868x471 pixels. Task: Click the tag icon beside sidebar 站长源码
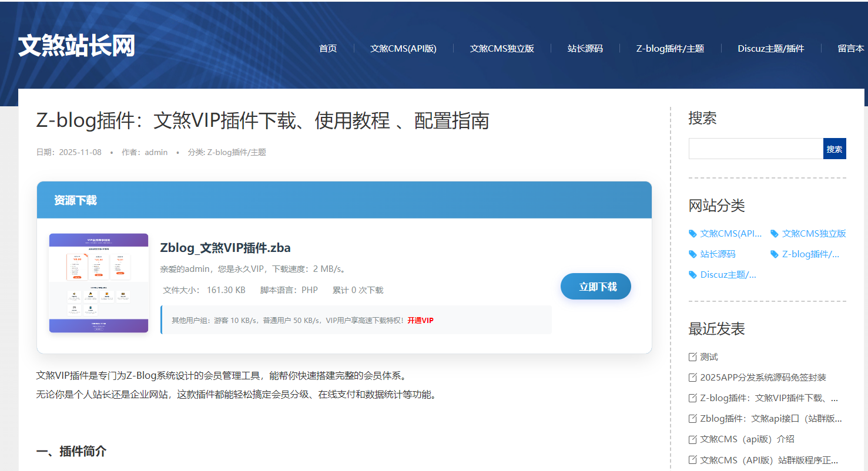[x=692, y=254]
